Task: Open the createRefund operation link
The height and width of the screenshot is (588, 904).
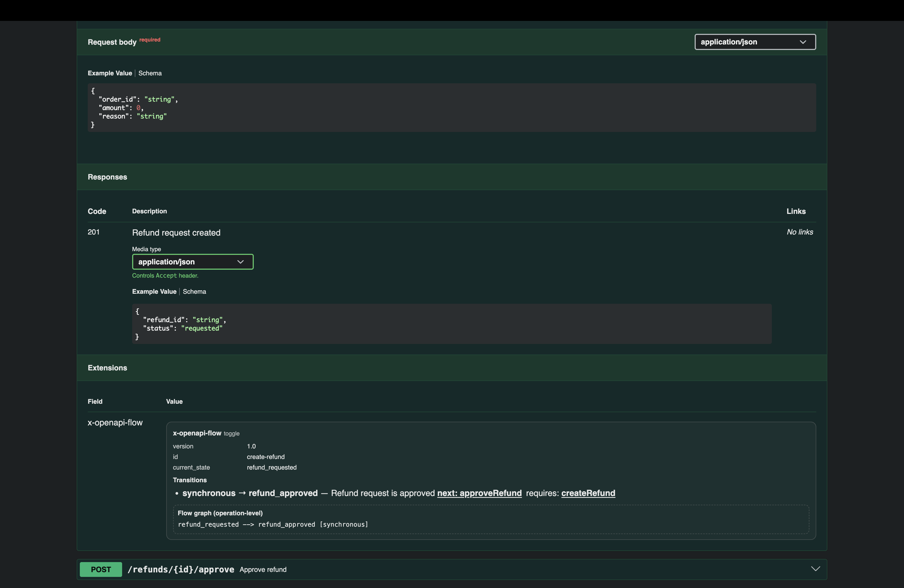Action: [588, 493]
